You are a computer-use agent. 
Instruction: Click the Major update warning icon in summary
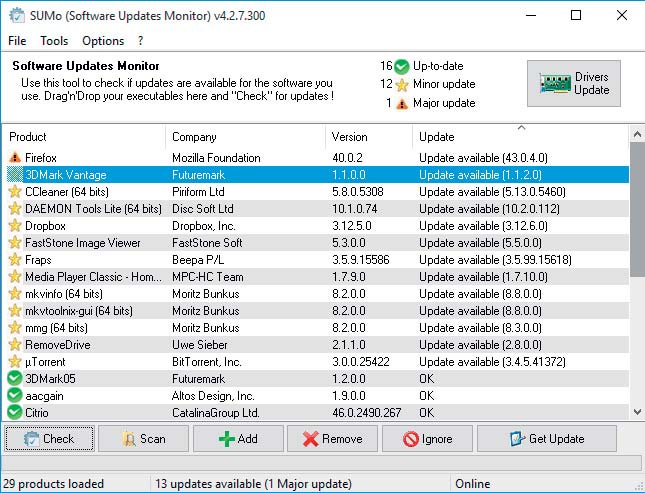coord(402,103)
